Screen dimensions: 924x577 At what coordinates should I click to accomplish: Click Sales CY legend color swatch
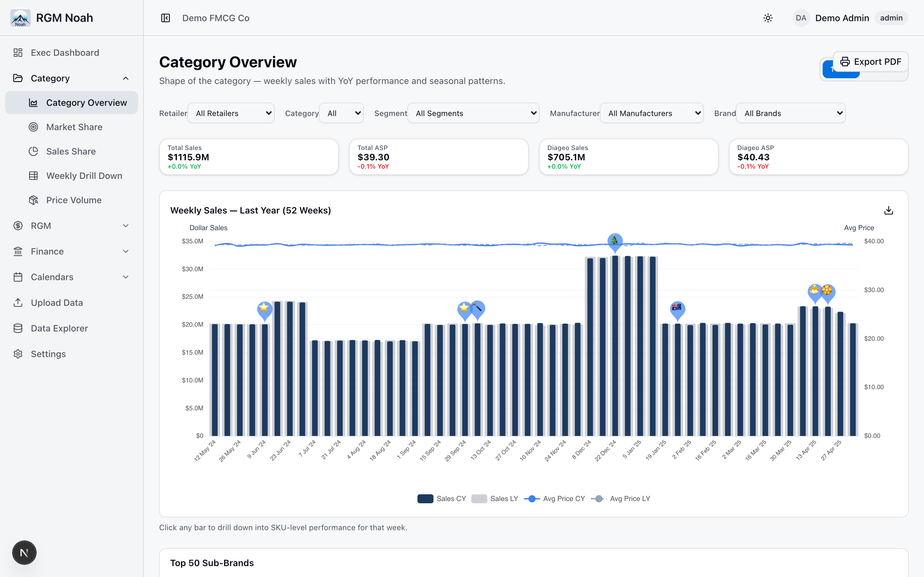(425, 498)
